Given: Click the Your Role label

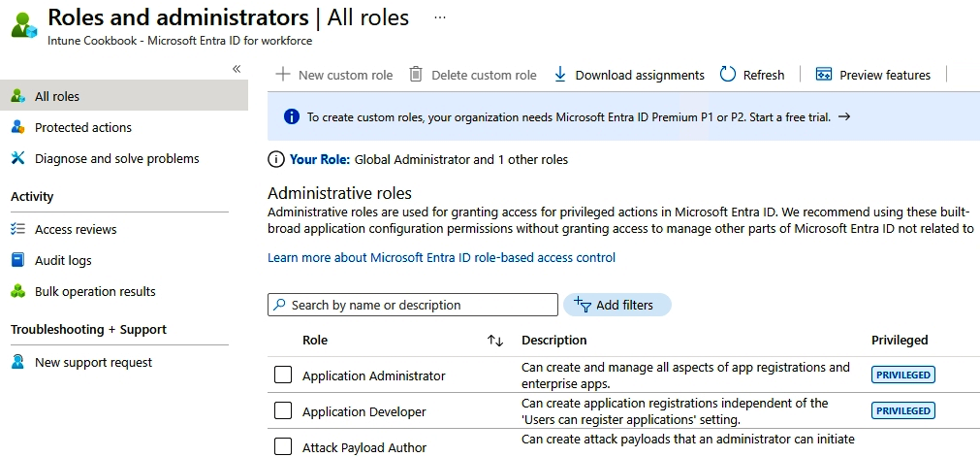Looking at the screenshot, I should 319,160.
